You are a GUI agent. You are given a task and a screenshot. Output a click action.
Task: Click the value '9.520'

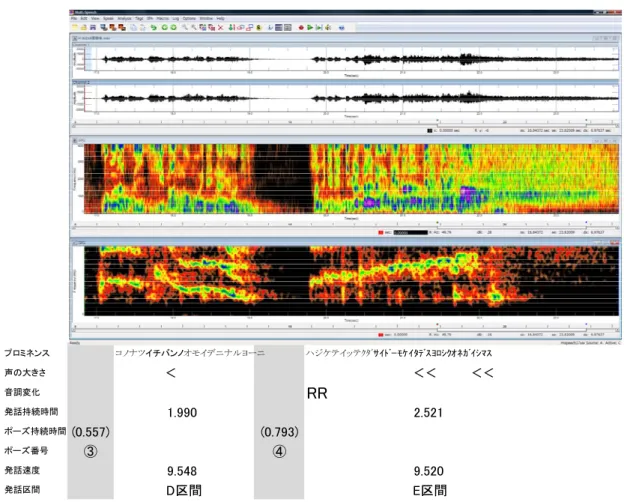(x=428, y=471)
